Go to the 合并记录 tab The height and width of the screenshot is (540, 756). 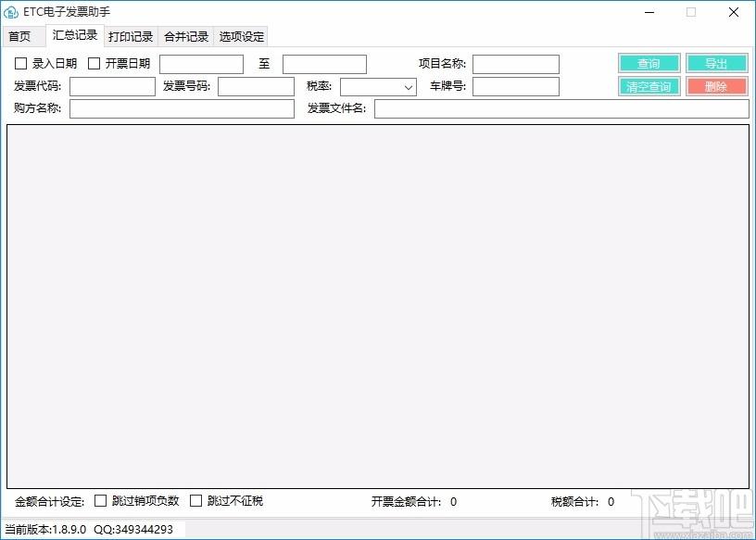click(186, 37)
